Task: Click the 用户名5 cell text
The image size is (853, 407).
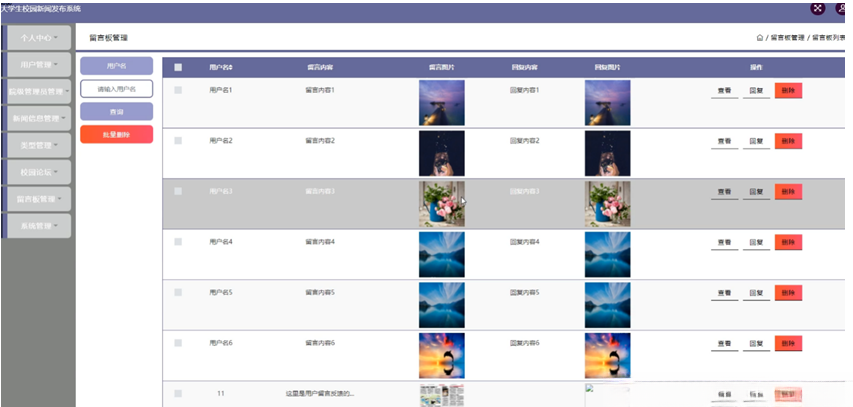Action: coord(221,293)
